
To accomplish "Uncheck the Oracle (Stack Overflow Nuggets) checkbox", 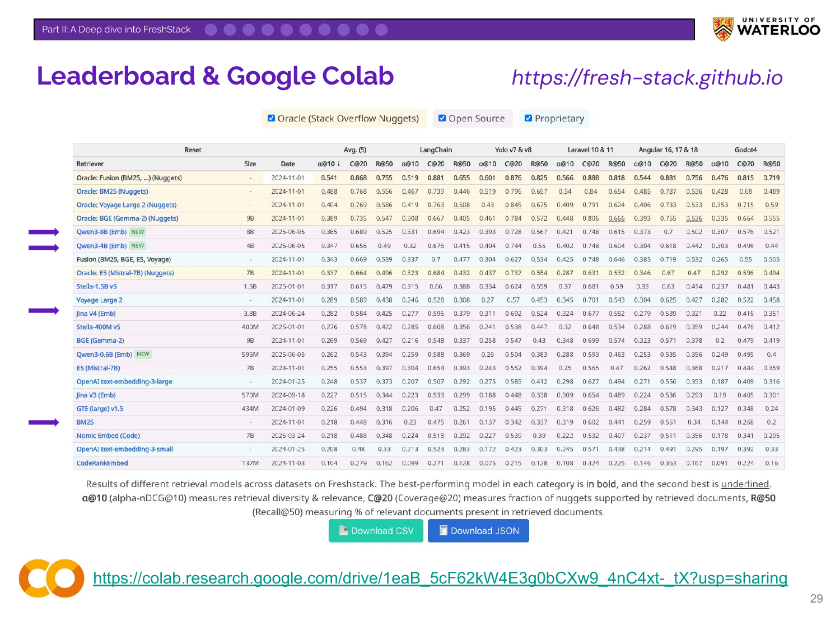I will (271, 118).
